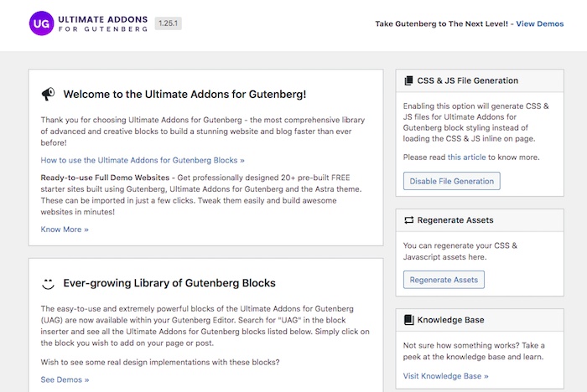This screenshot has height=392, width=587.
Task: Follow the Know More link
Action: tap(65, 230)
